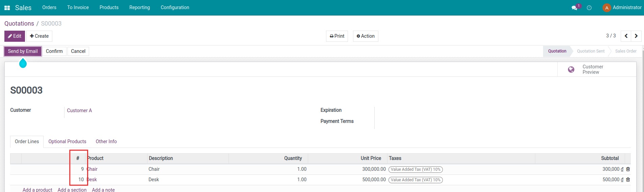
Task: Click the Send by Email button
Action: 23,51
